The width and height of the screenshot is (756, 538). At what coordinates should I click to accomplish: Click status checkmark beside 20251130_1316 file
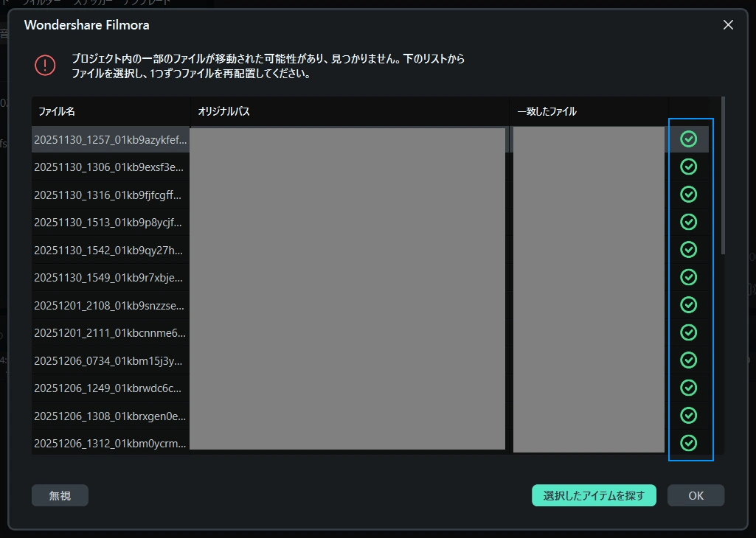(x=688, y=195)
